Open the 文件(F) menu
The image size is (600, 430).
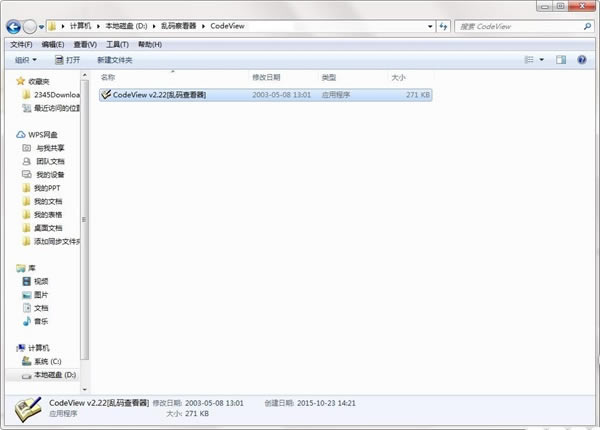[x=21, y=45]
